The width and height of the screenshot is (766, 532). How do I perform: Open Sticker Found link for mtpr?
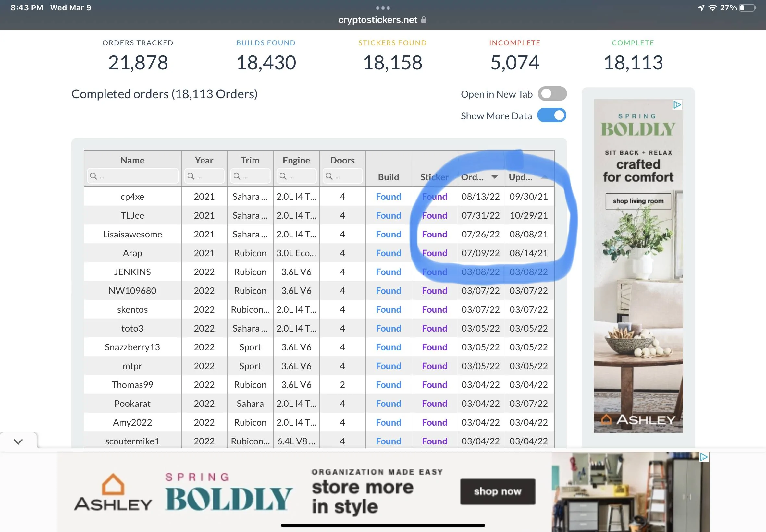click(x=435, y=366)
